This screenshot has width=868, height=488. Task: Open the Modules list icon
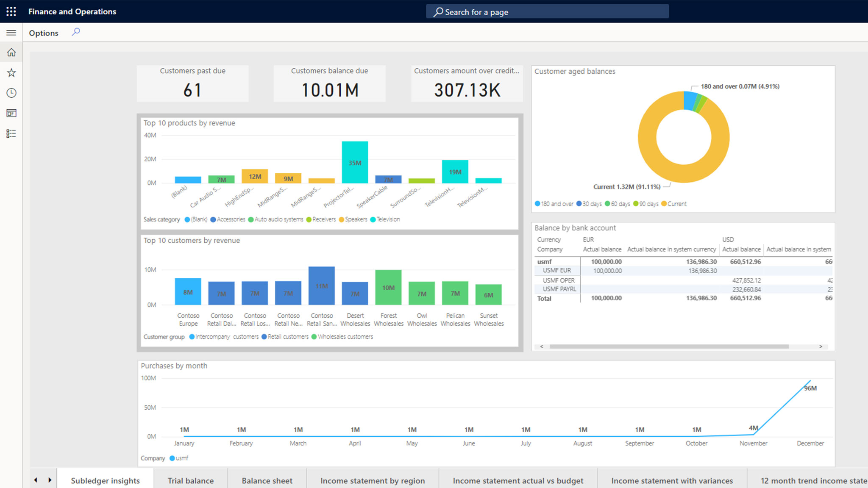tap(11, 134)
